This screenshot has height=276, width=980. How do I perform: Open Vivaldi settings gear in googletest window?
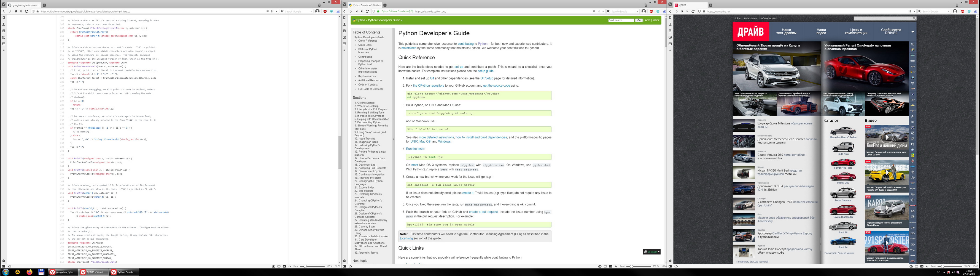[x=3, y=261]
